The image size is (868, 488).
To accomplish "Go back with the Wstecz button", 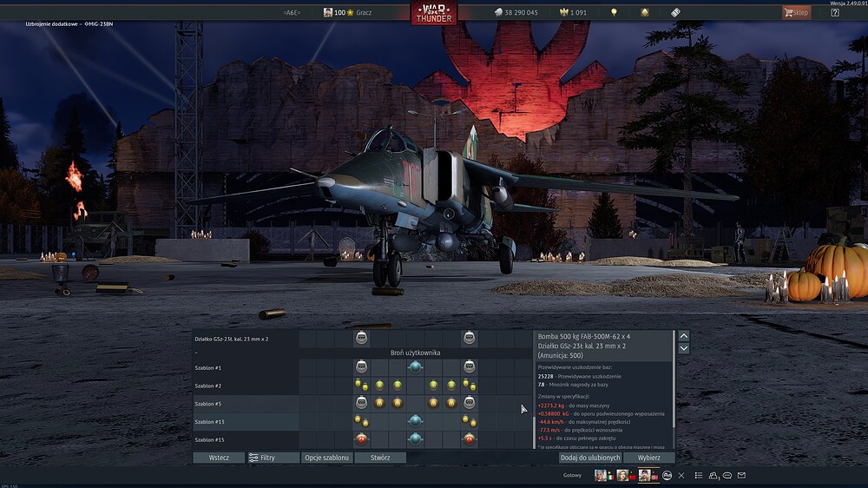I will click(219, 458).
